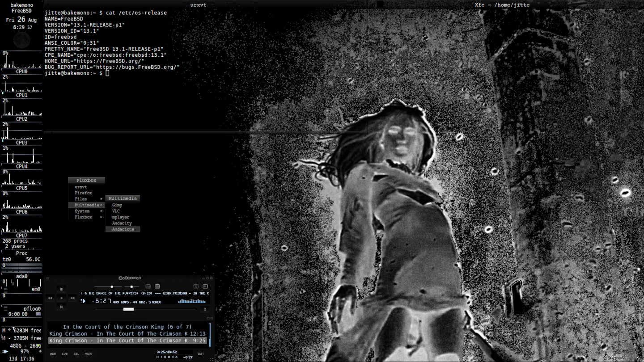Click the playlist MISC button

click(88, 354)
